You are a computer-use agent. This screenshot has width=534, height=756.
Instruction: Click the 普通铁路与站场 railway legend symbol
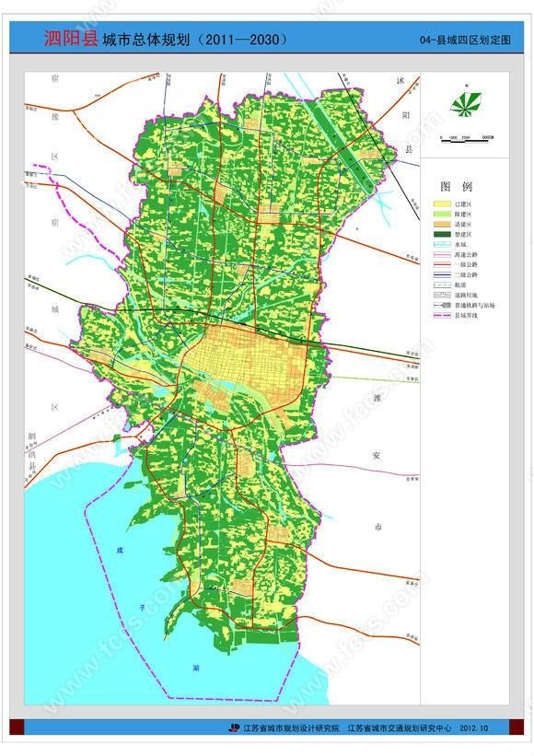coord(443,305)
